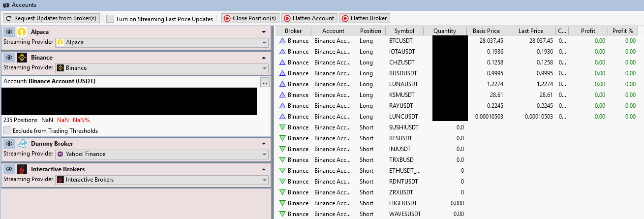Click the Interactive Brokers logo icon
644x219 pixels.
(22, 169)
